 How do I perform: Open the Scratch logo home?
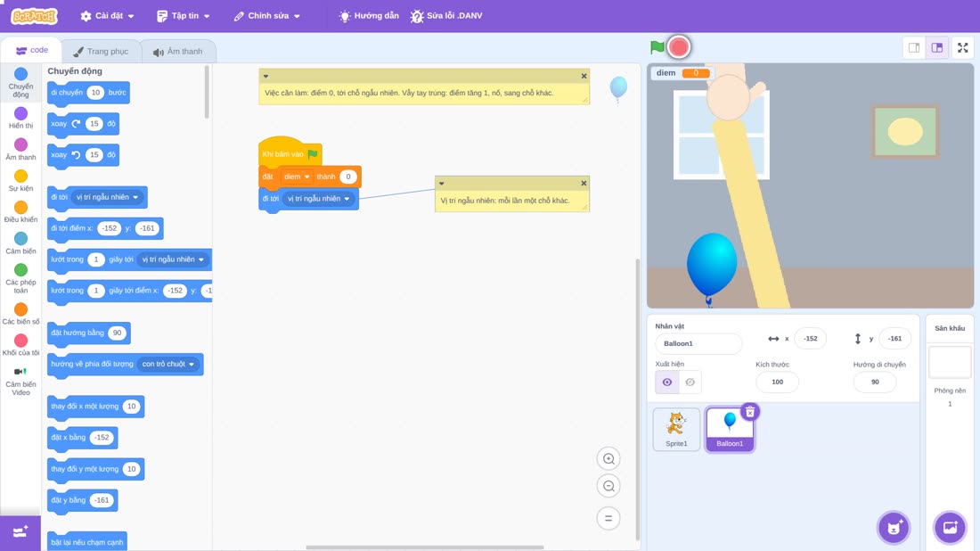click(35, 16)
